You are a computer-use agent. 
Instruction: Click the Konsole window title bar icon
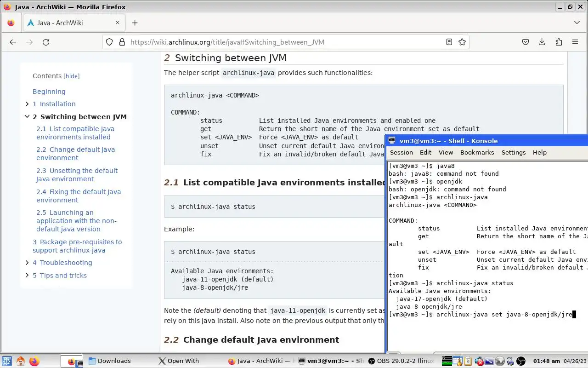(392, 141)
